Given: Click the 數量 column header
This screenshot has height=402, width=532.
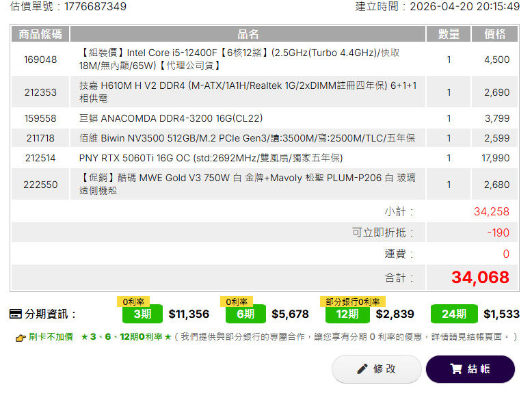Looking at the screenshot, I should [449, 34].
